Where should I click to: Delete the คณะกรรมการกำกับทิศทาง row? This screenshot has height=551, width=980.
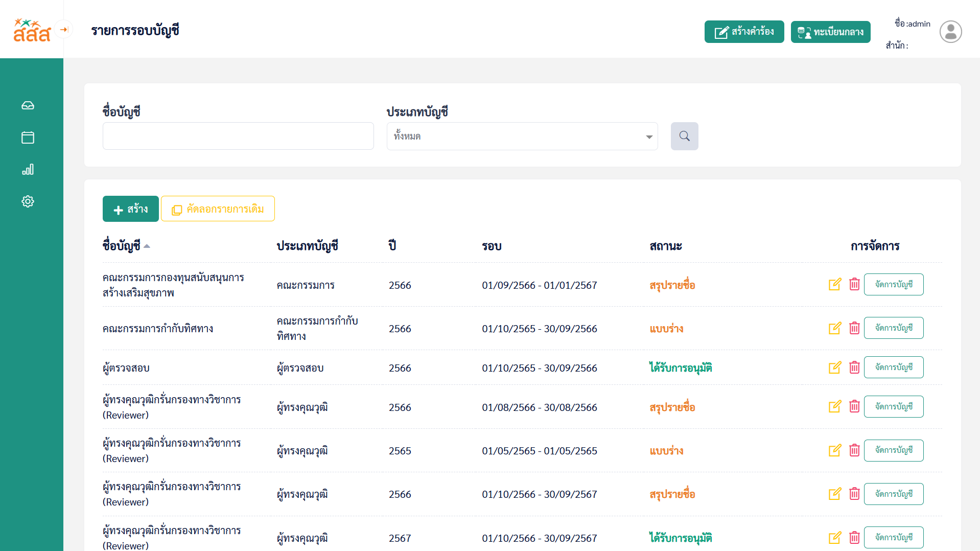pyautogui.click(x=854, y=328)
